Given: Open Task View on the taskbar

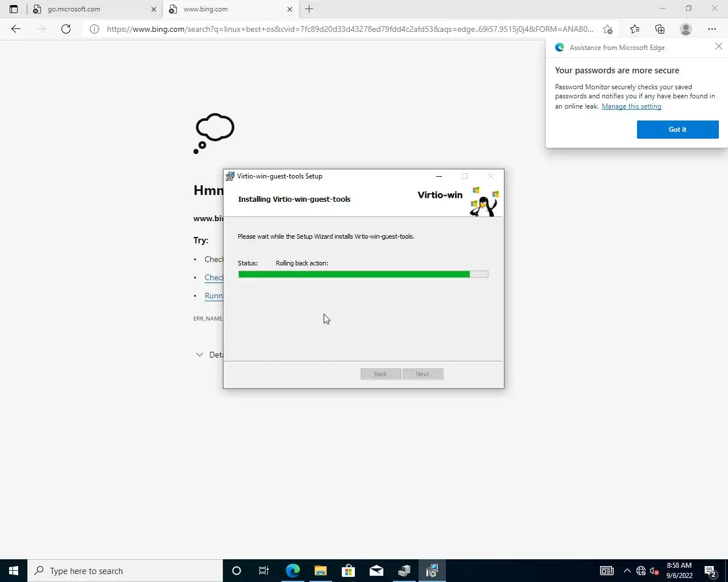Looking at the screenshot, I should pos(264,571).
